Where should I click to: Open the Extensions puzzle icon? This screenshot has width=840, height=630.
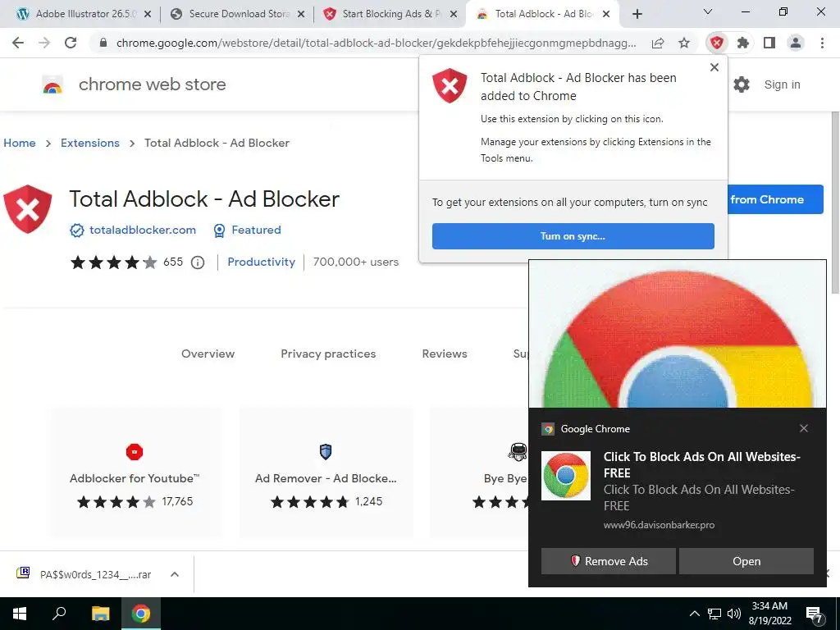[742, 43]
